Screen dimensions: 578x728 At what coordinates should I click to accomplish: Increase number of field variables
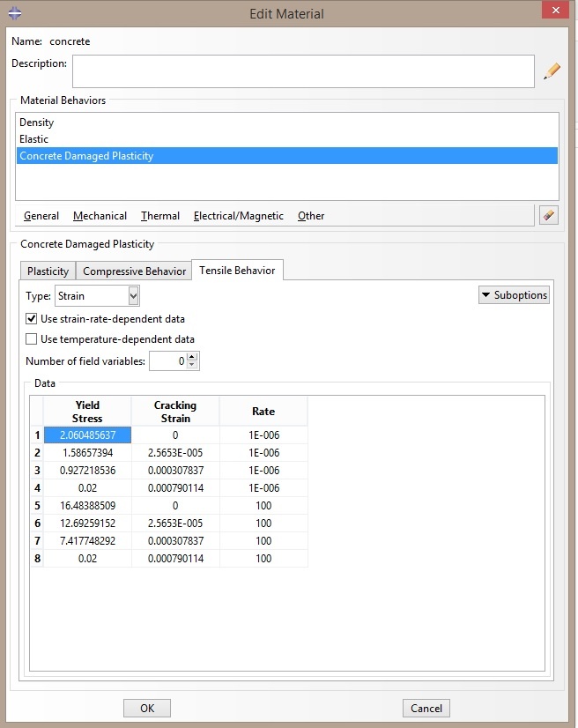tap(192, 357)
